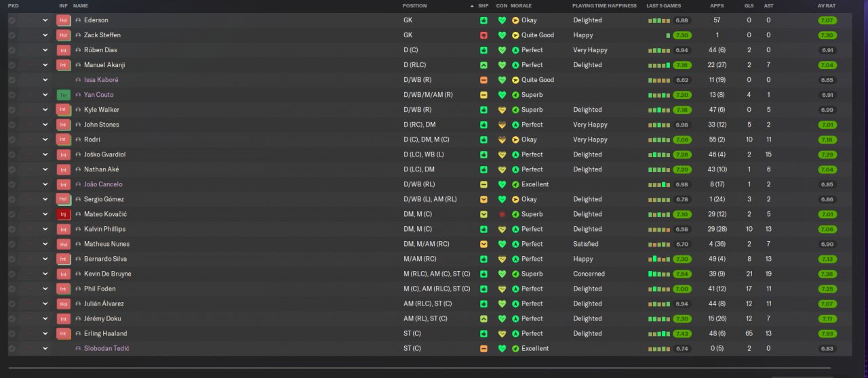
Task: Click the yellow sharpness icon for Yan Couto
Action: click(484, 95)
